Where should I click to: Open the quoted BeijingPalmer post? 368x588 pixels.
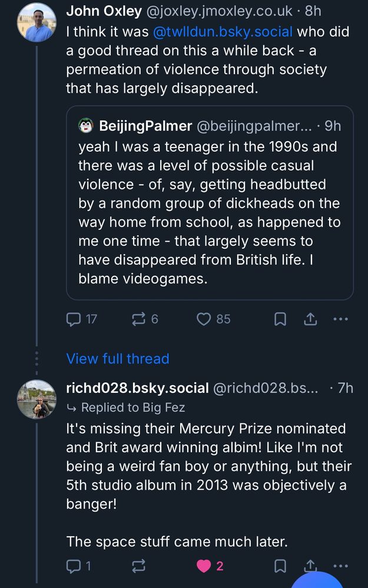point(209,212)
